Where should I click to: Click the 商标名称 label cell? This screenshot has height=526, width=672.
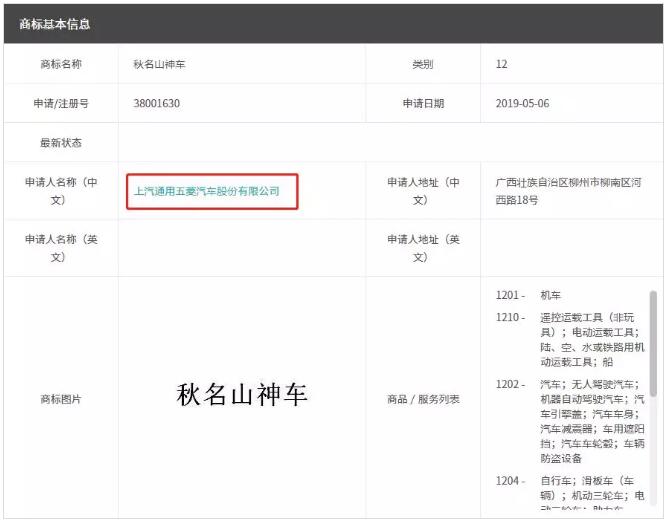61,64
